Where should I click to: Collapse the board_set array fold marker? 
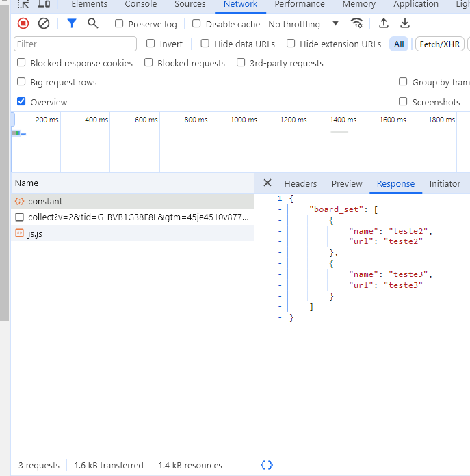(x=280, y=209)
